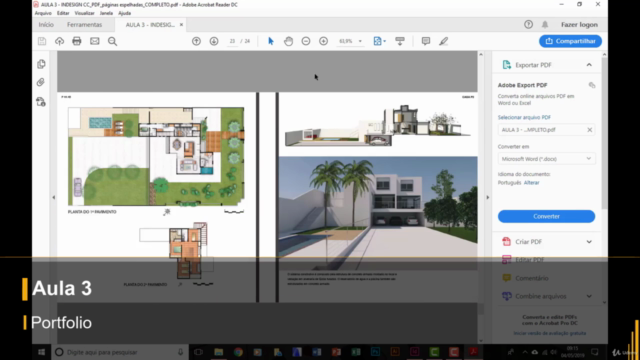
Task: Zoom out with minus icon
Action: 306,41
